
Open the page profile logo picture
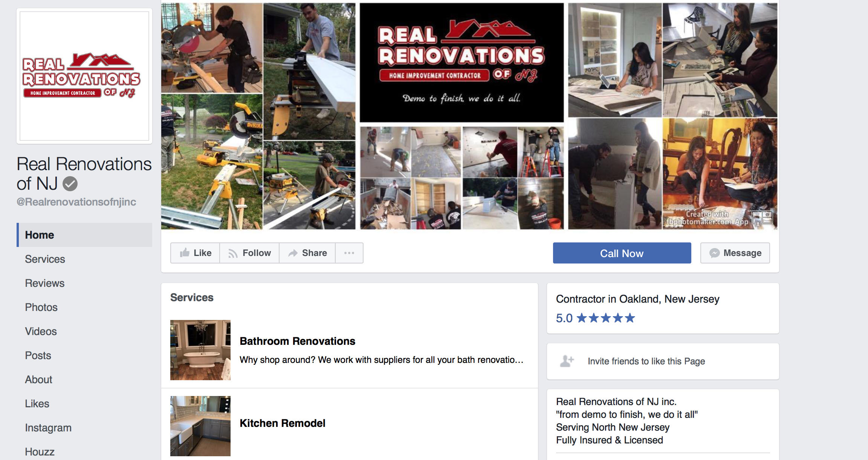pos(84,76)
